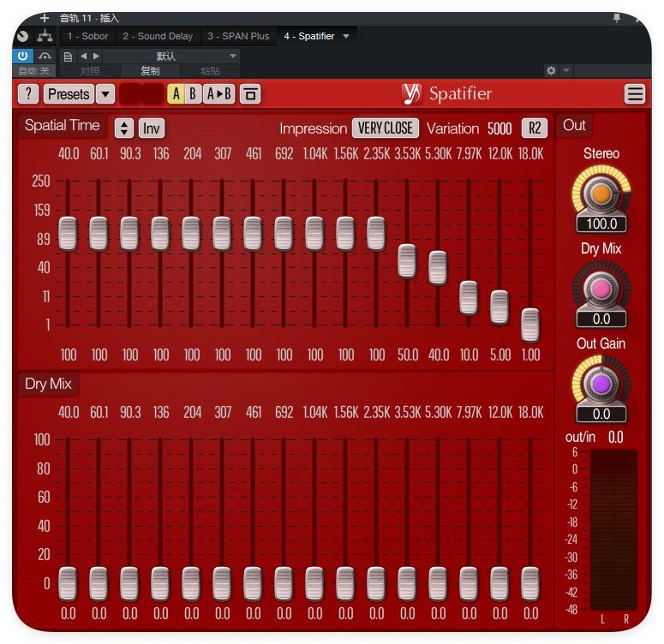Click the window size icon beside A▸B
Viewport: 664px width, 644px height.
click(x=250, y=93)
